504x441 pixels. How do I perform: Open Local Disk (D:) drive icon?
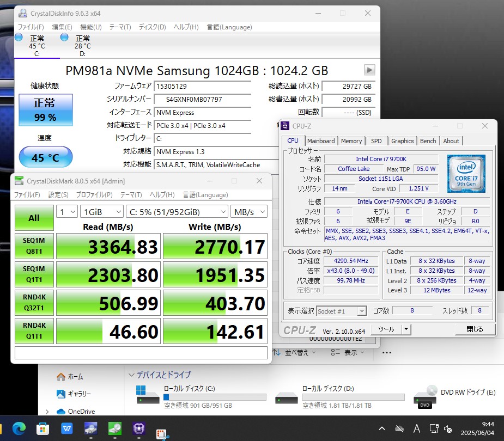pyautogui.click(x=287, y=398)
